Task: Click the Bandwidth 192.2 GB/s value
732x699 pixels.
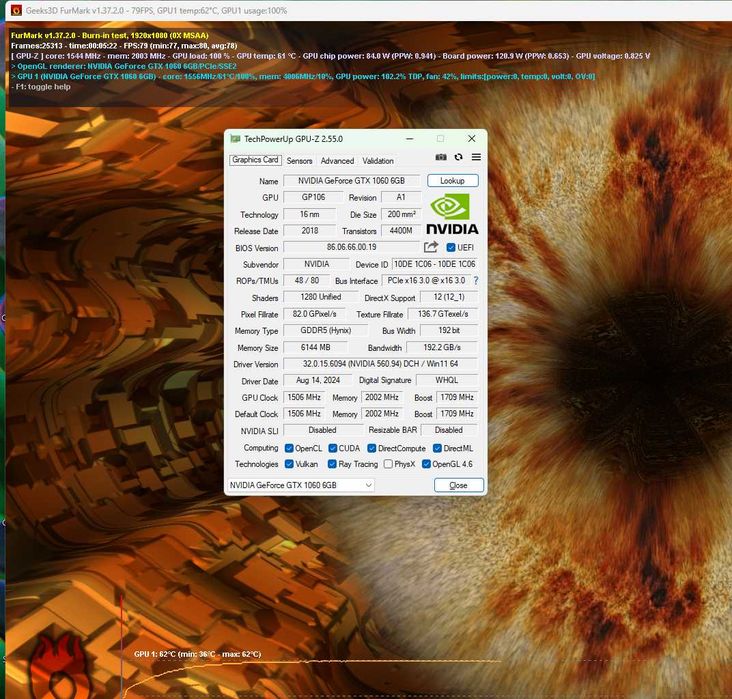Action: (x=442, y=347)
